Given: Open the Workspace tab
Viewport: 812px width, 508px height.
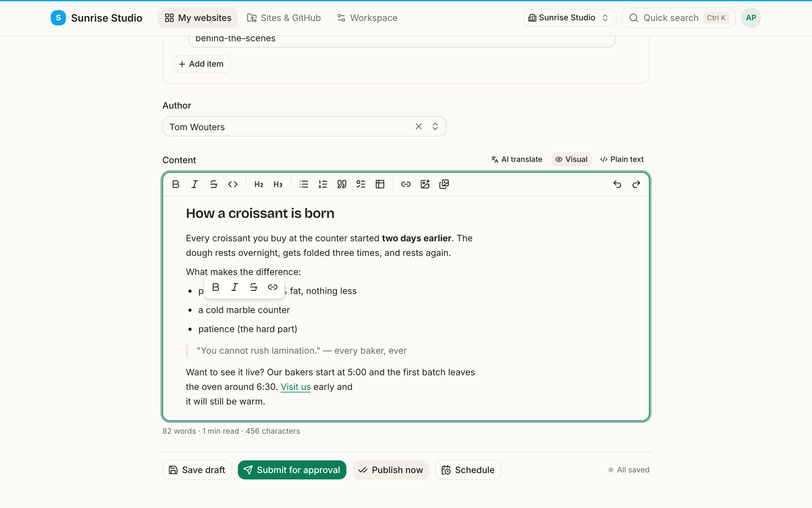Looking at the screenshot, I should [367, 18].
